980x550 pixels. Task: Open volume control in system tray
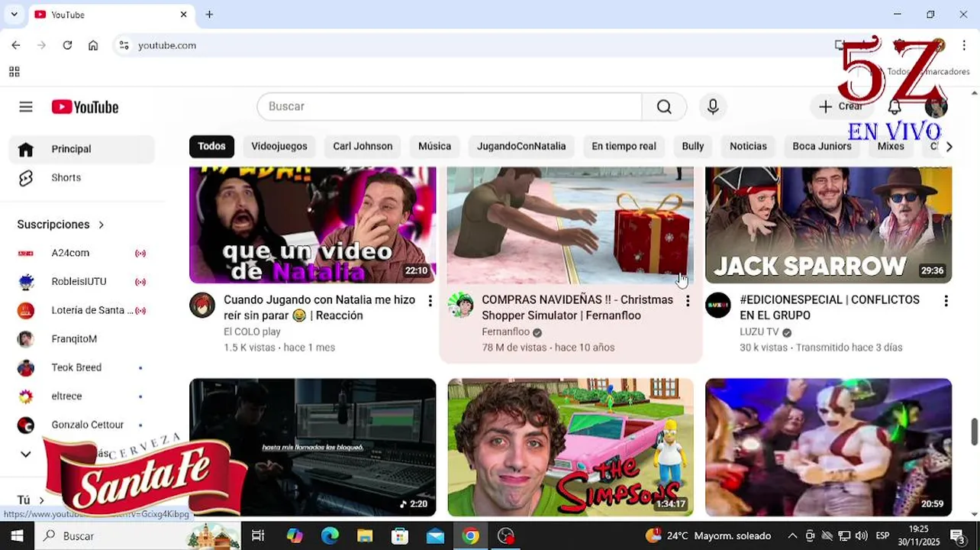tap(862, 535)
